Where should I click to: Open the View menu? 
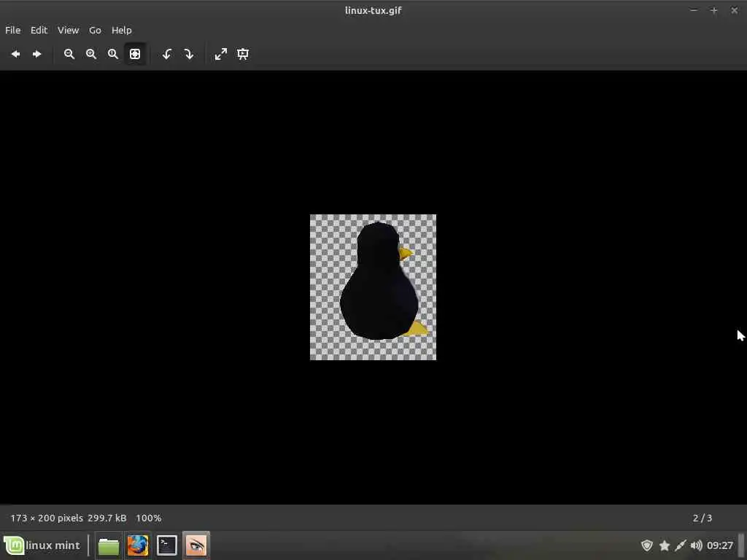click(x=68, y=30)
